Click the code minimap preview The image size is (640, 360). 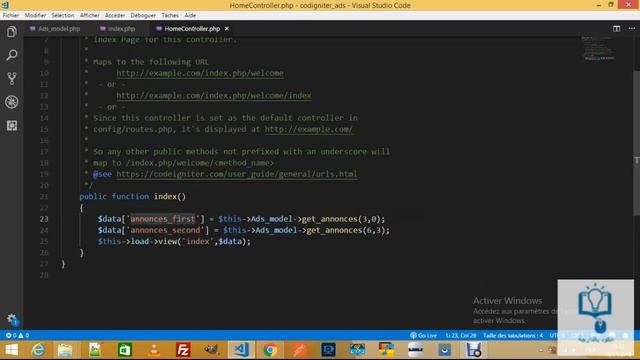coord(598,48)
